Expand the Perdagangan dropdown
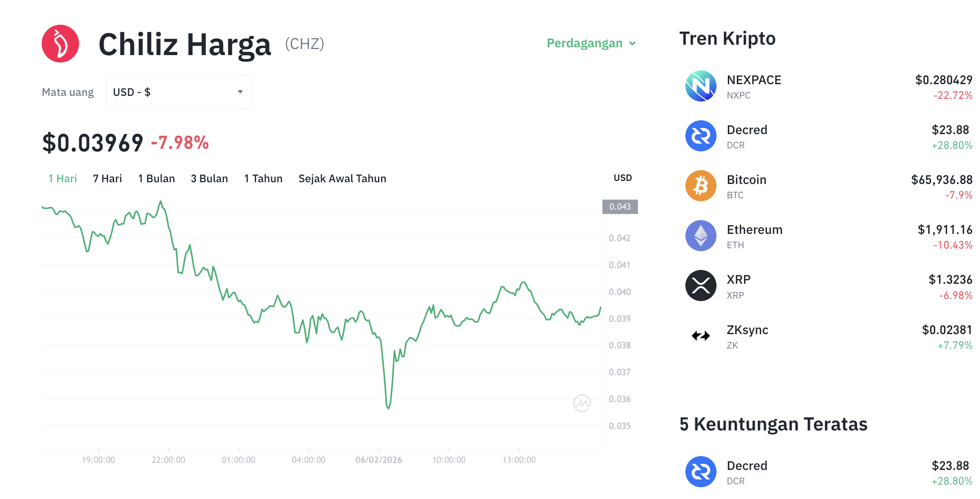The height and width of the screenshot is (499, 980). tap(590, 43)
